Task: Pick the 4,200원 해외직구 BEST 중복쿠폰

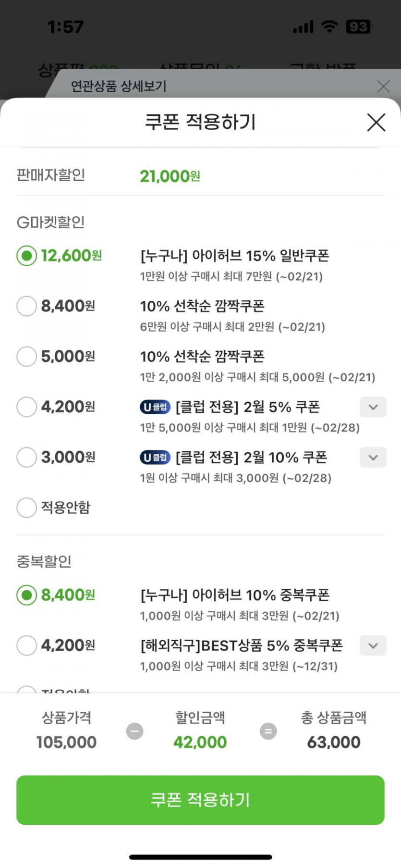Action: [26, 645]
